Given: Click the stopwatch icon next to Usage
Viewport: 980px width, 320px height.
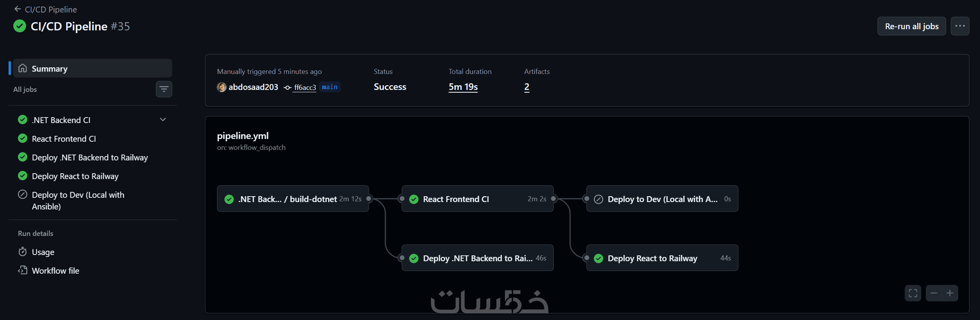Looking at the screenshot, I should pyautogui.click(x=23, y=251).
